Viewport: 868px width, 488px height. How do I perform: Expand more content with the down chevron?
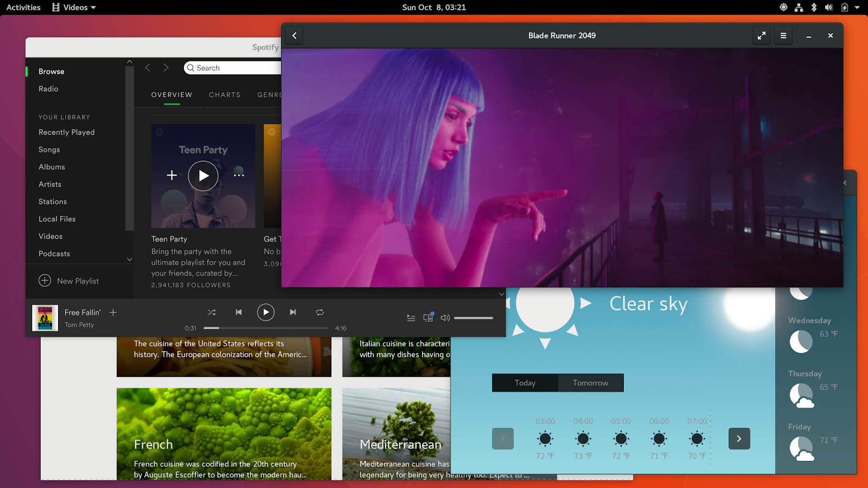coord(501,293)
